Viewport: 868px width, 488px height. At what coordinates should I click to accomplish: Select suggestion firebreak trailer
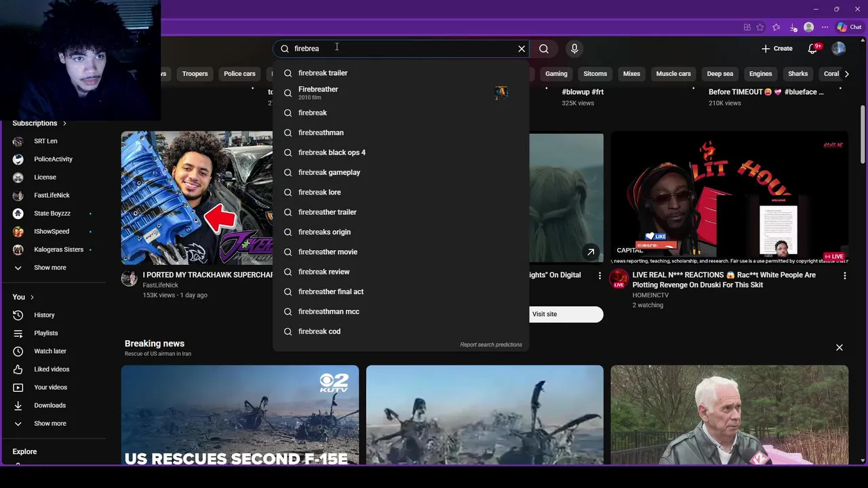(x=401, y=73)
